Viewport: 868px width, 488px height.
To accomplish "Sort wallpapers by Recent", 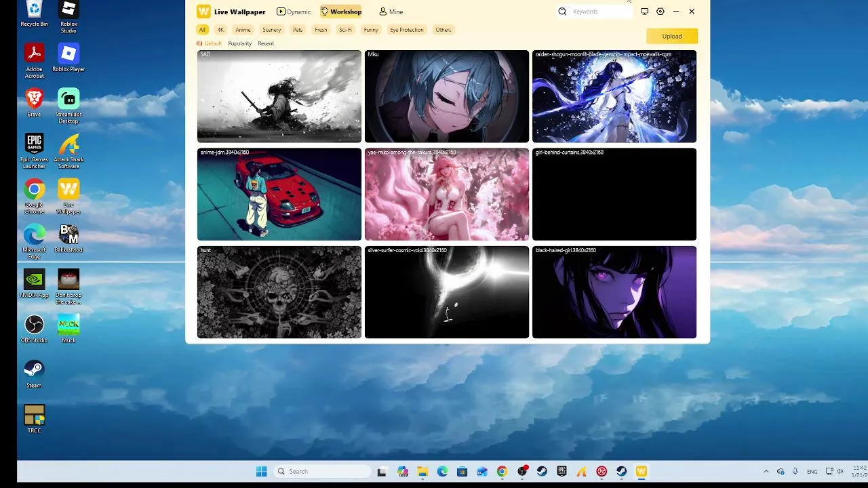I will click(266, 43).
